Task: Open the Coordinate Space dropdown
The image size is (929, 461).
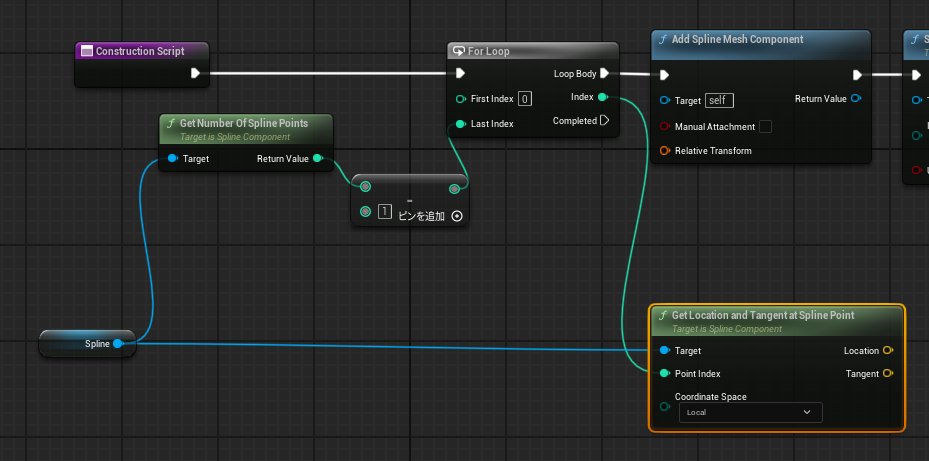Action: [x=750, y=412]
